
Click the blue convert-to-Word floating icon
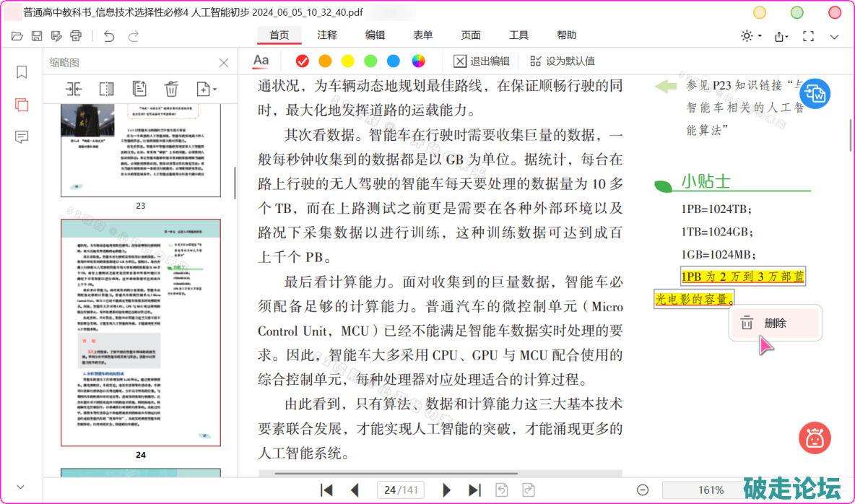tap(815, 93)
